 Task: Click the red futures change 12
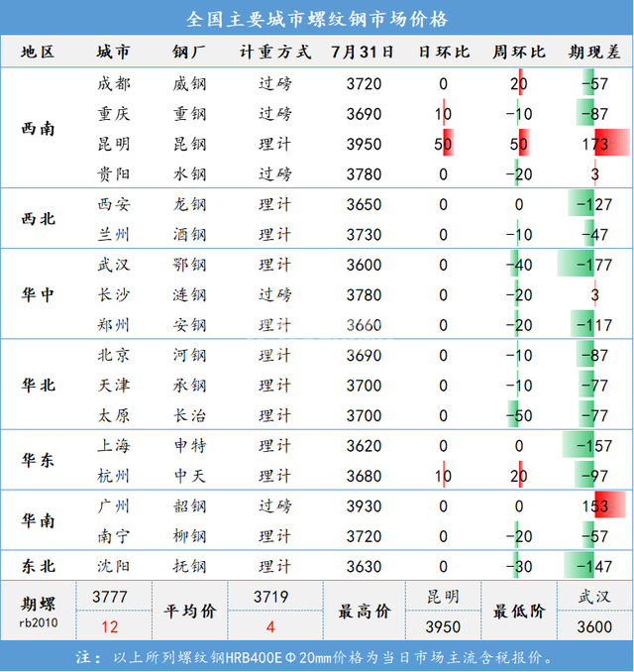coord(110,627)
